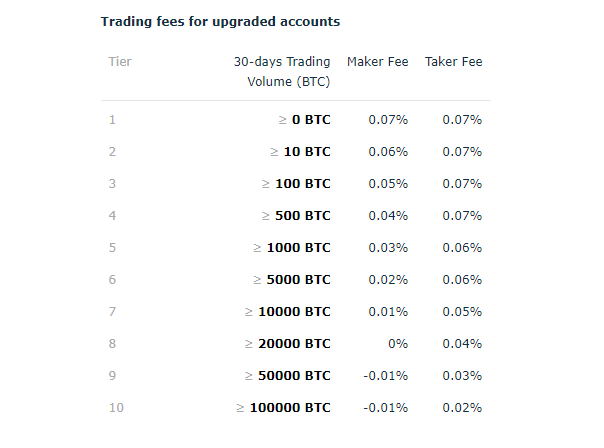Click the 0% maker fee for tier 8

(398, 344)
